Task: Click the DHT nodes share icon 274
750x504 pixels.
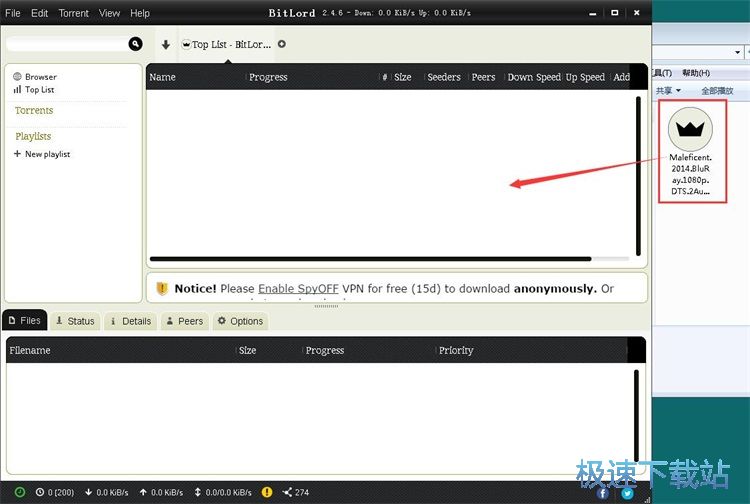Action: [x=287, y=492]
